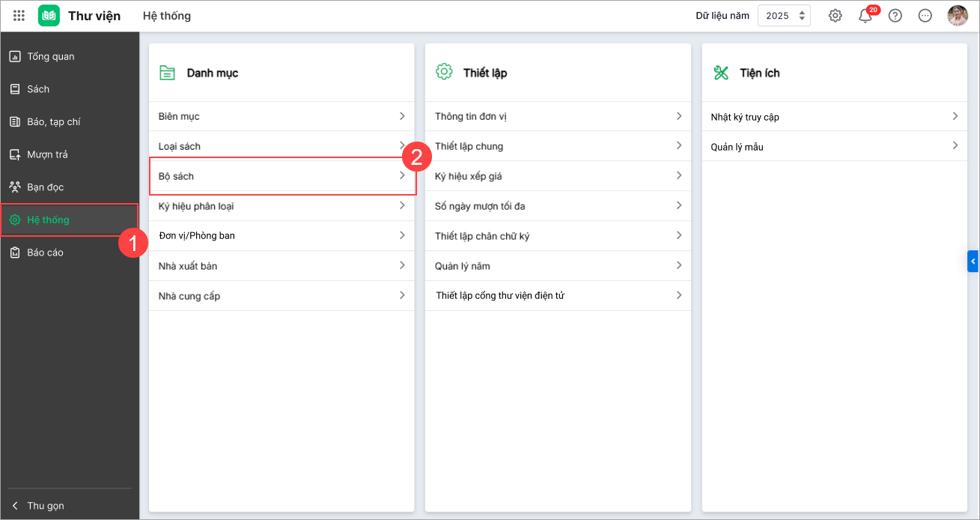Open Sách from the sidebar menu

38,89
